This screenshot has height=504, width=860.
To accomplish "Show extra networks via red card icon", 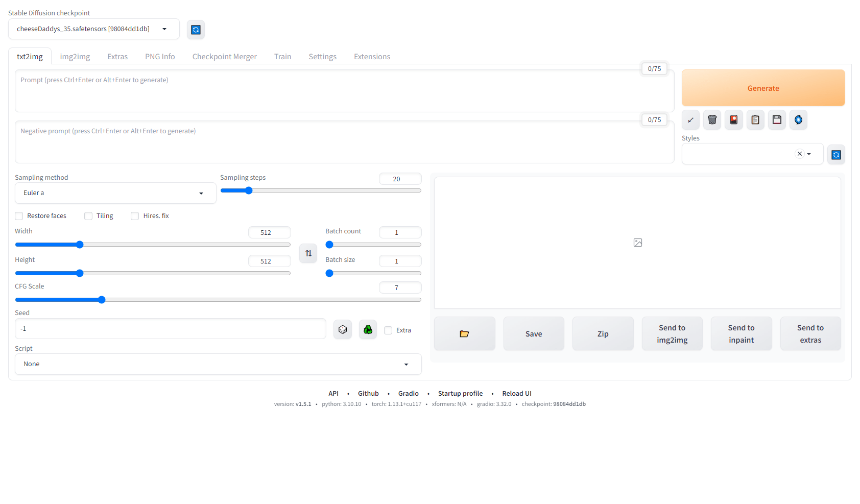I will [x=733, y=120].
